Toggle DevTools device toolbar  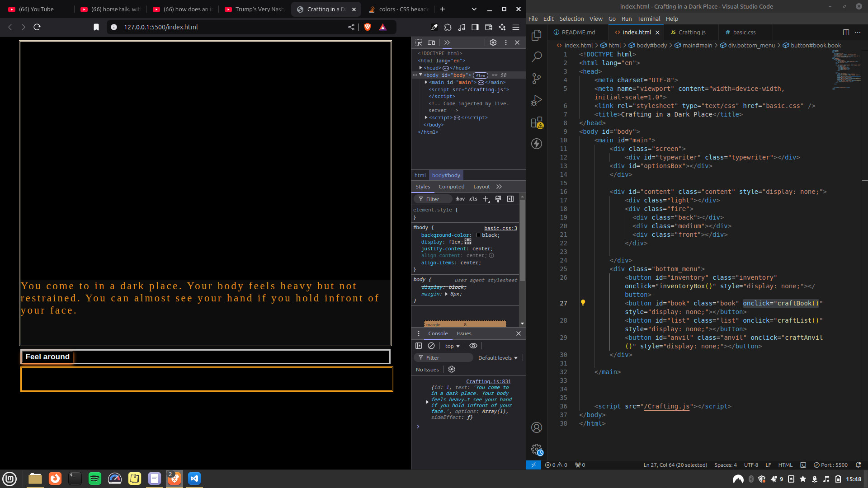432,42
